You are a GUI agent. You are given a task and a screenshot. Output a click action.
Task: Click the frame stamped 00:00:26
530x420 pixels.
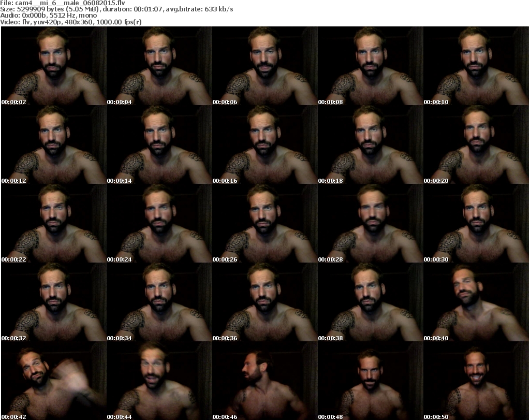[265, 223]
